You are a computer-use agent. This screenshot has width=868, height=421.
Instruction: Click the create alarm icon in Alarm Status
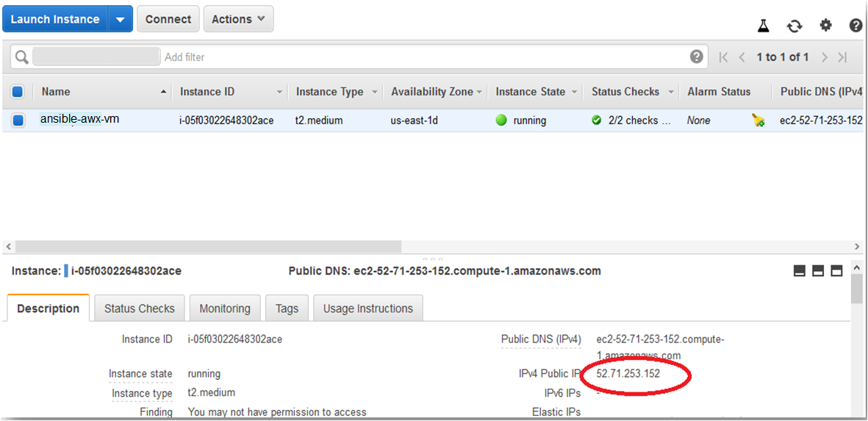pyautogui.click(x=758, y=120)
